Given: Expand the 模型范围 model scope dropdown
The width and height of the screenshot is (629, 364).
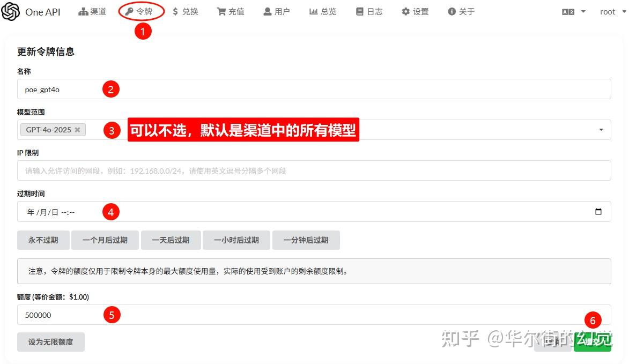Looking at the screenshot, I should 602,129.
